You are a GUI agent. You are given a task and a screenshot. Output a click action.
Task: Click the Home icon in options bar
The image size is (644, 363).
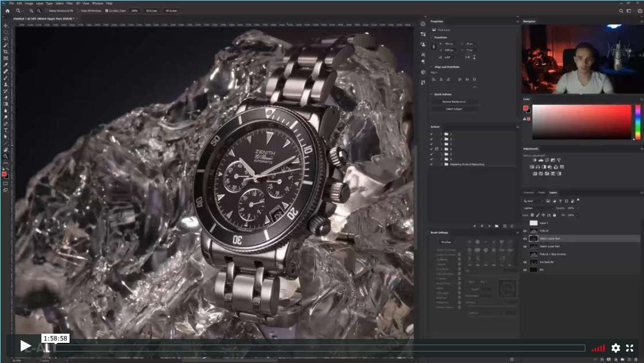point(7,11)
